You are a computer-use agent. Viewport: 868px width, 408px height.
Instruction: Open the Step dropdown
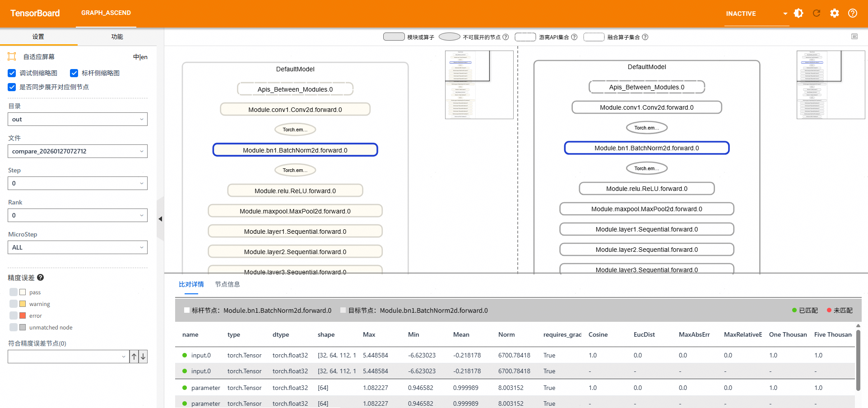(x=78, y=183)
